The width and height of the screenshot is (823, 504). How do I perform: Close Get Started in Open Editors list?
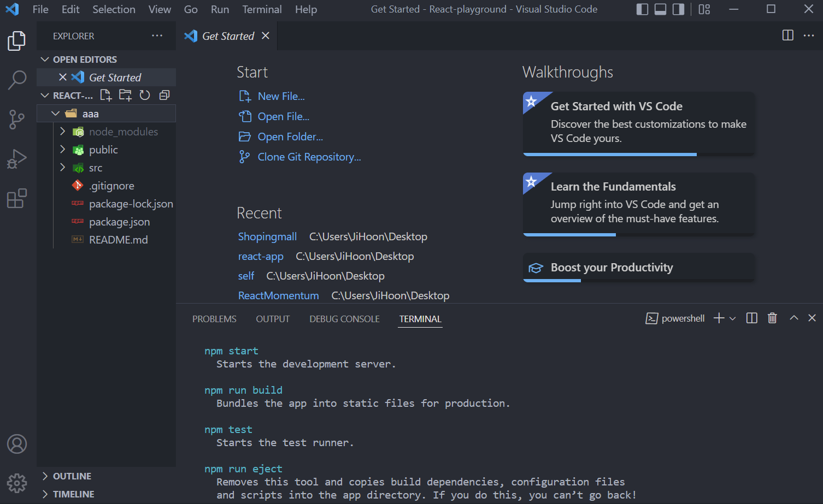click(x=63, y=78)
